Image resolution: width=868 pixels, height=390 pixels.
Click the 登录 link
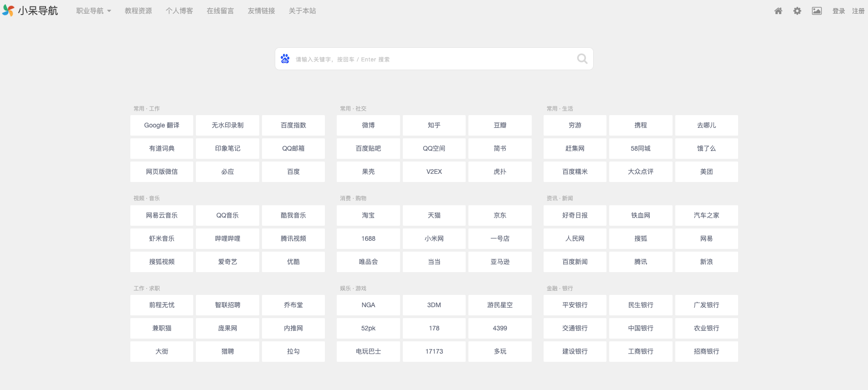839,11
